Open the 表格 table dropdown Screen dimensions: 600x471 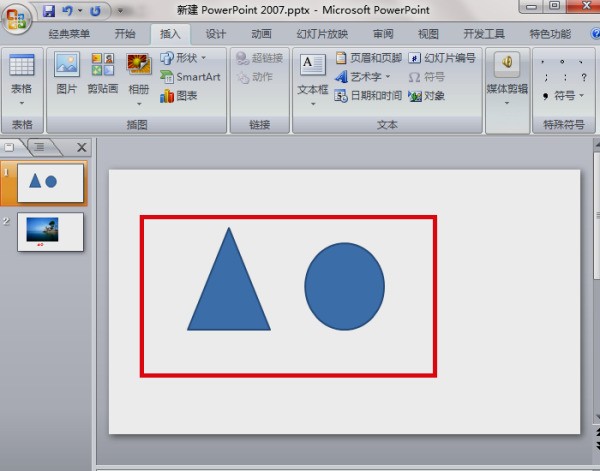pos(22,90)
